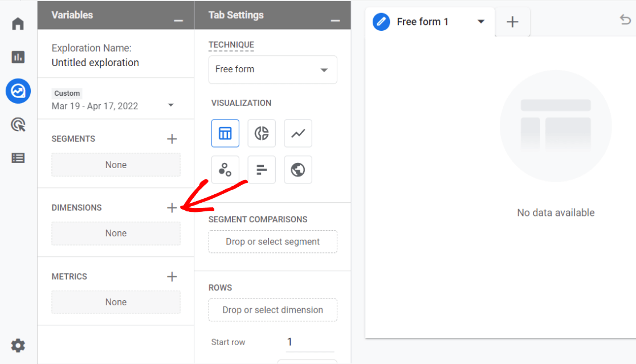Choose the geo map visualization
636x364 pixels.
click(x=297, y=169)
